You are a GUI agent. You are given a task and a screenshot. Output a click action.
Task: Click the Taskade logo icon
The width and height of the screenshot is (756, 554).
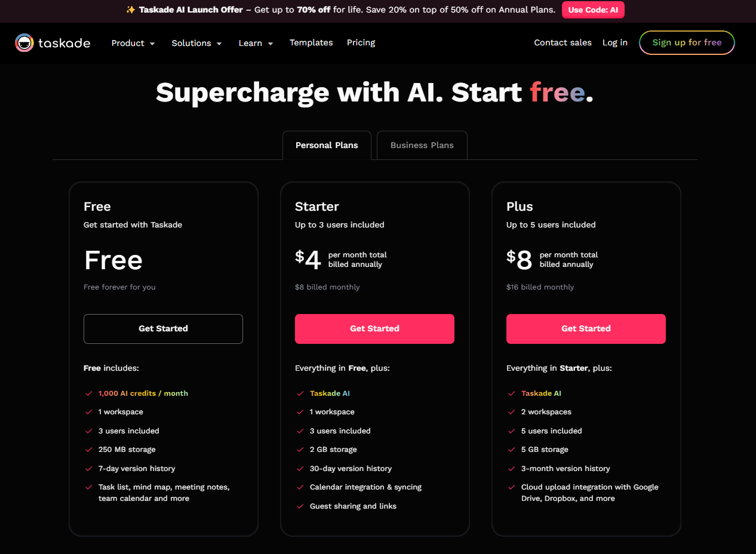(x=24, y=43)
